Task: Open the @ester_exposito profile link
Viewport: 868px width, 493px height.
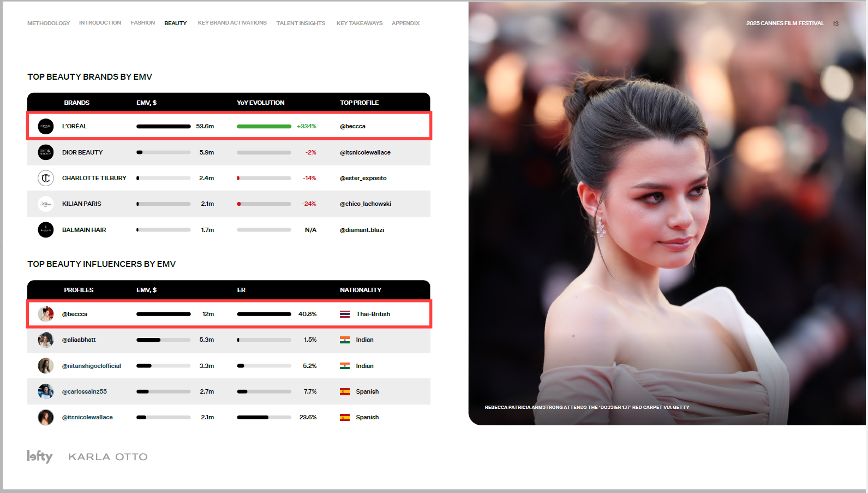Action: (363, 178)
